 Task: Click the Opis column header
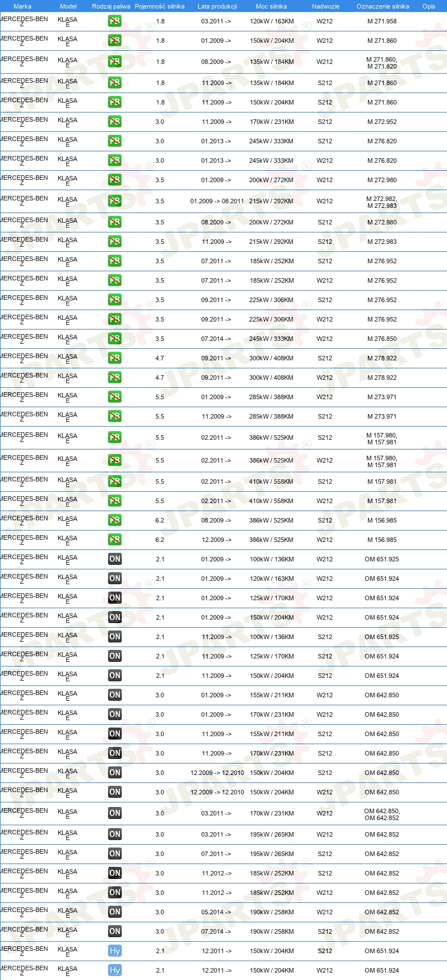point(429,6)
